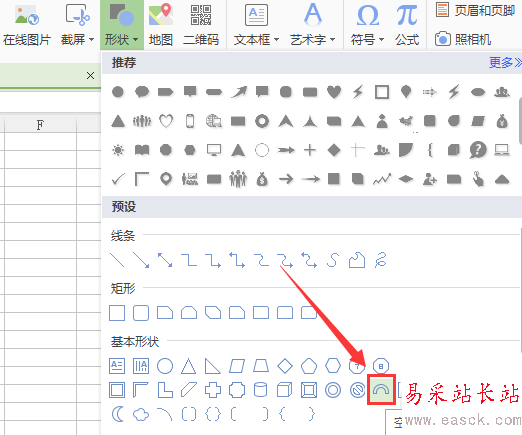Select the outlined diamond basic shape
The height and width of the screenshot is (435, 522).
(x=285, y=366)
